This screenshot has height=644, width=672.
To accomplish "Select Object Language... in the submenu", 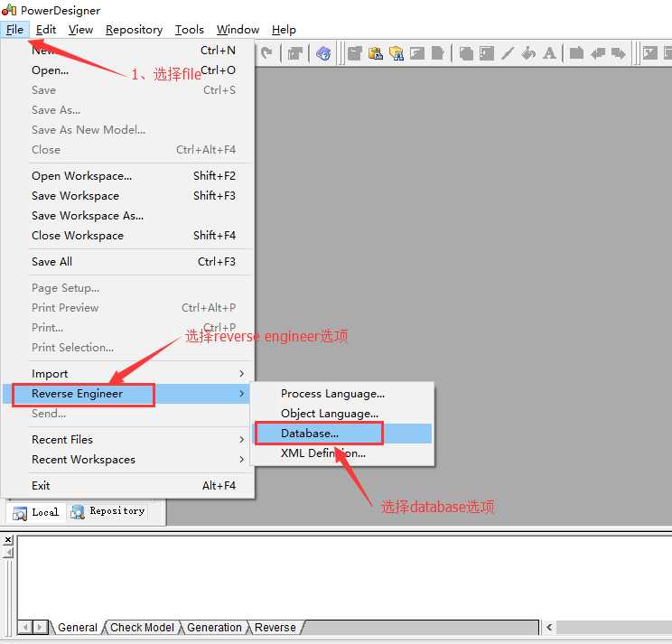I will tap(343, 414).
